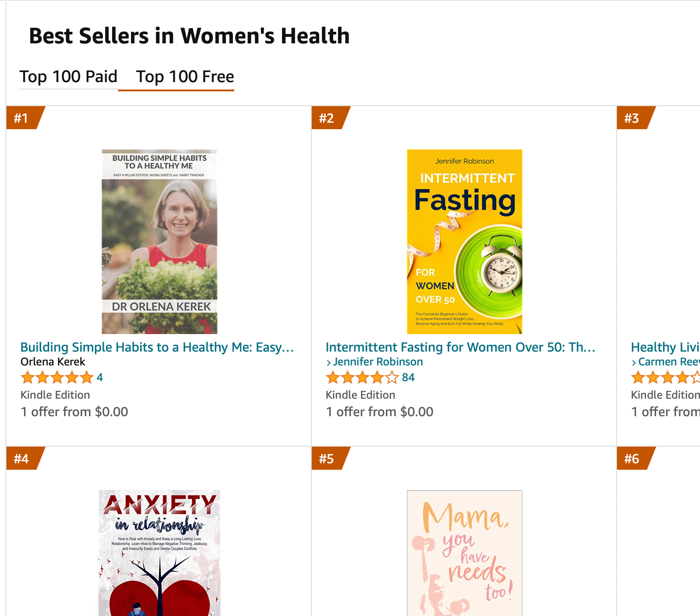Click Building Simple Habits title link

tap(157, 347)
